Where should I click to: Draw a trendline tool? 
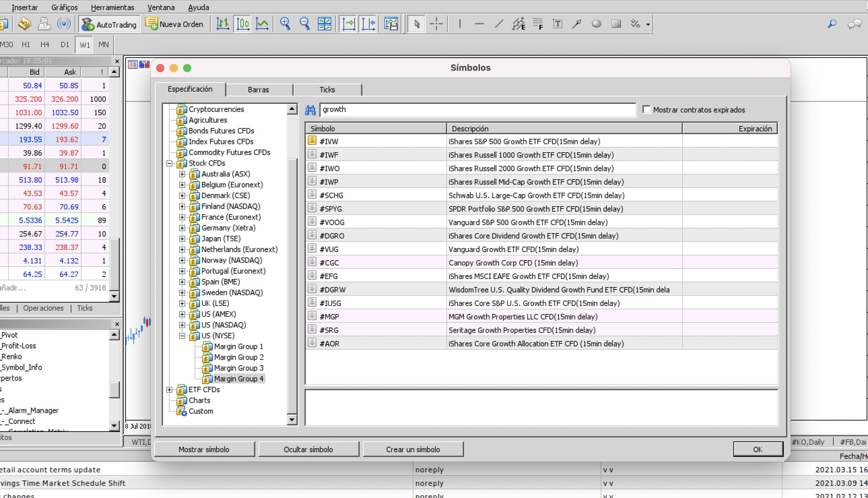pyautogui.click(x=499, y=24)
